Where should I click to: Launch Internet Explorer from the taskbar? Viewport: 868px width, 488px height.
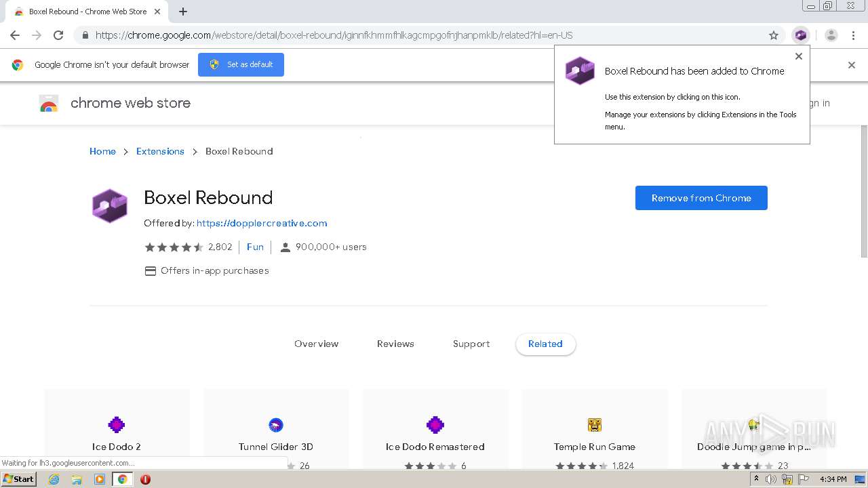click(x=54, y=479)
